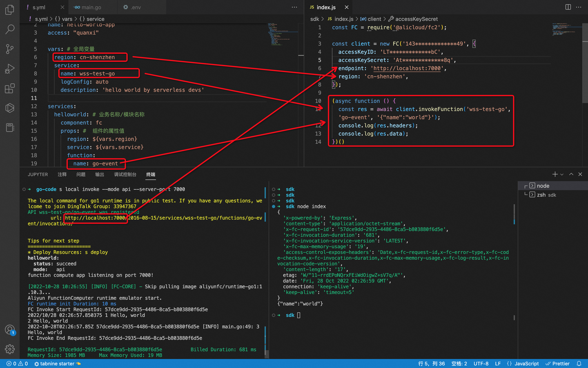
Task: Open the http://localhost:7000 endpoint link
Action: 407,68
